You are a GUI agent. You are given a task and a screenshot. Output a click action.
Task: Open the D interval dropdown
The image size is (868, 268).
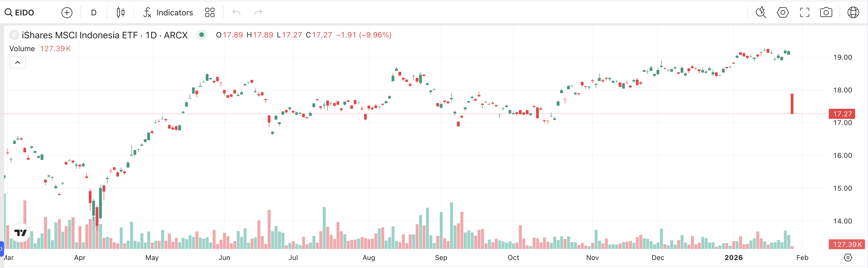point(94,12)
